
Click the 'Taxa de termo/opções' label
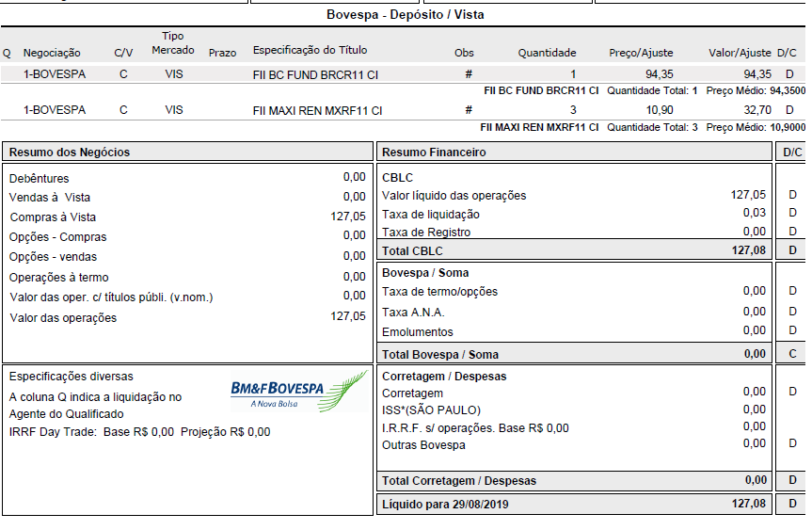tap(439, 292)
